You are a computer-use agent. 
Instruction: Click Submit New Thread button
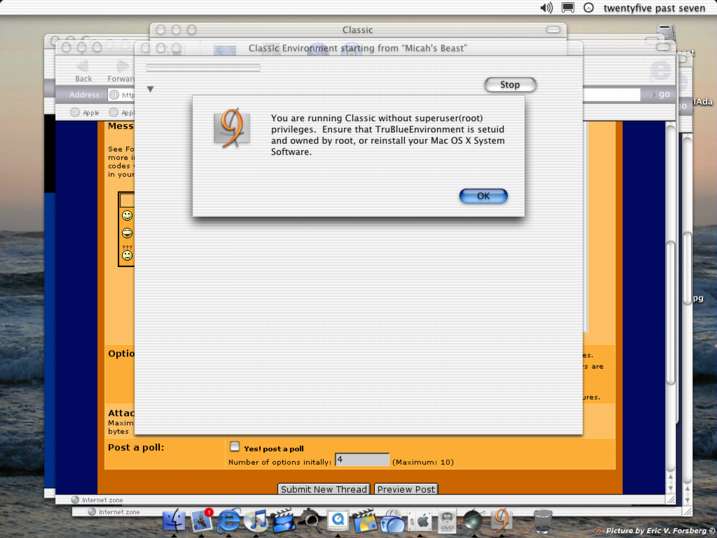pyautogui.click(x=323, y=489)
